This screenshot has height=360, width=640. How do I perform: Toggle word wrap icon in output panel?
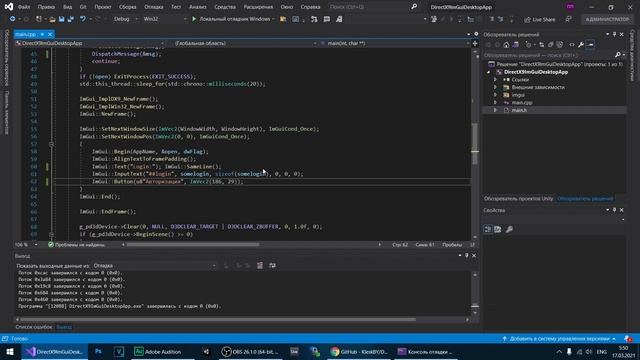coord(272,266)
